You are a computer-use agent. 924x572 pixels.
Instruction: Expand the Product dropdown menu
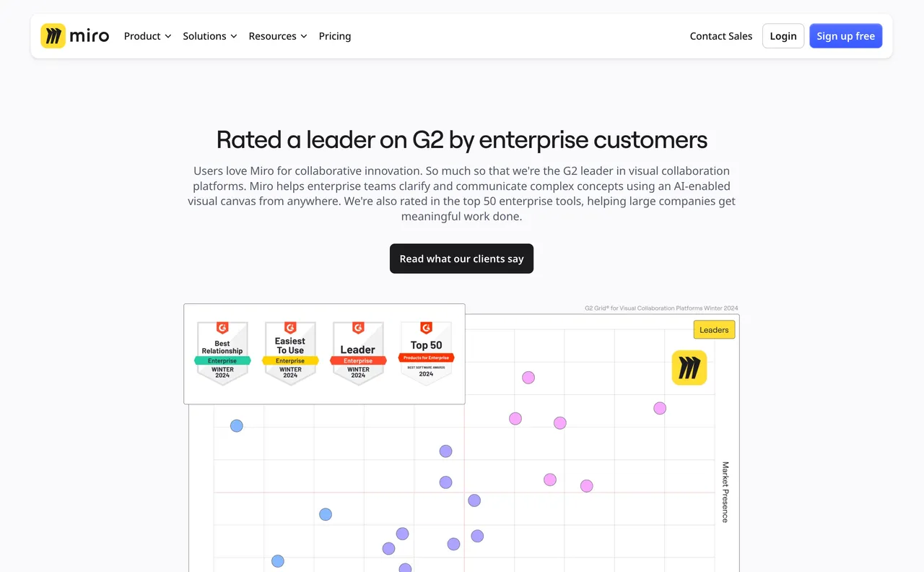click(147, 36)
